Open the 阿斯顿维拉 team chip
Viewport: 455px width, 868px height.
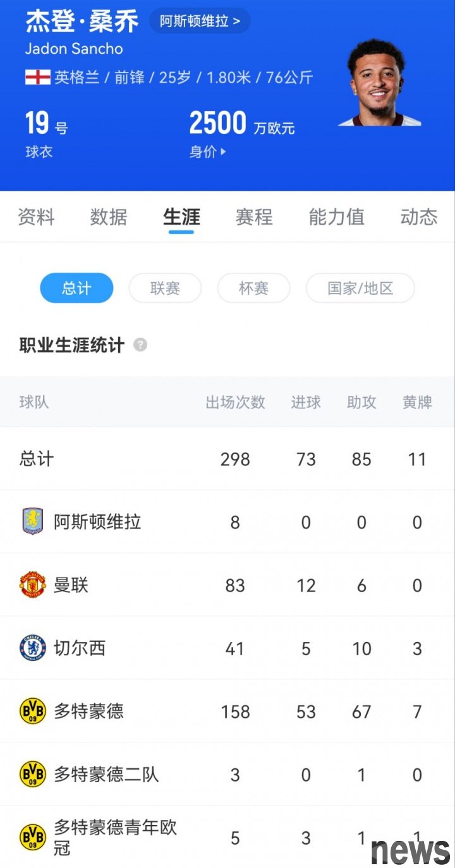point(200,21)
